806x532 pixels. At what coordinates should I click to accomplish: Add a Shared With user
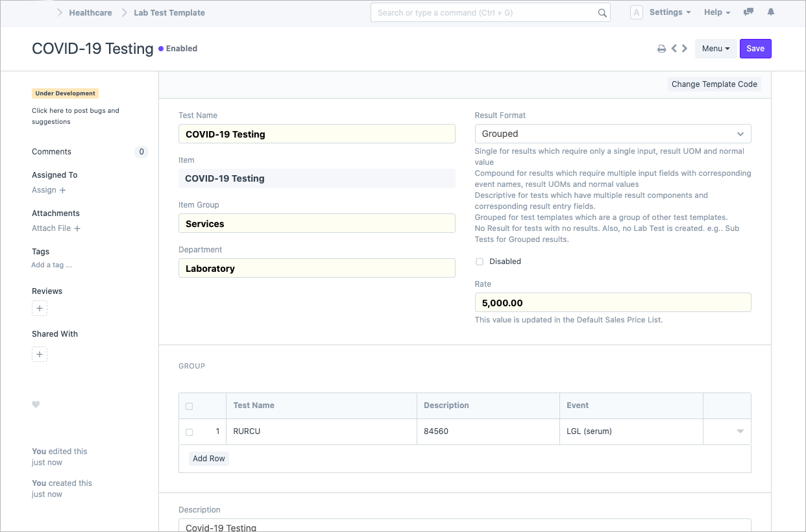pyautogui.click(x=40, y=355)
